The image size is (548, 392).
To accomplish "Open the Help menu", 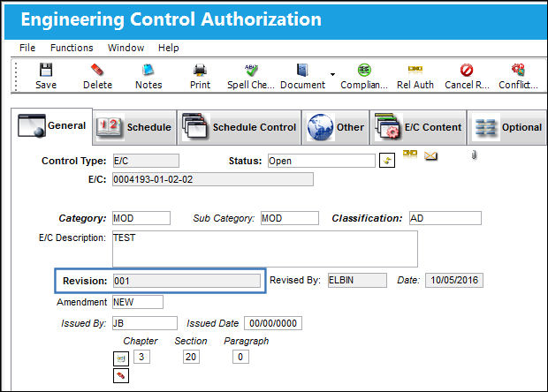I will pyautogui.click(x=169, y=48).
